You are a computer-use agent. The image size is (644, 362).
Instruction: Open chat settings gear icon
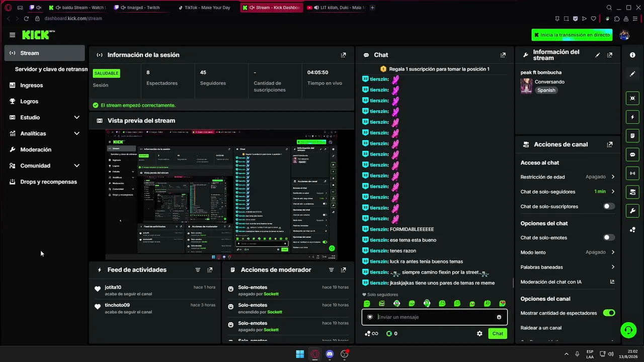point(479,333)
